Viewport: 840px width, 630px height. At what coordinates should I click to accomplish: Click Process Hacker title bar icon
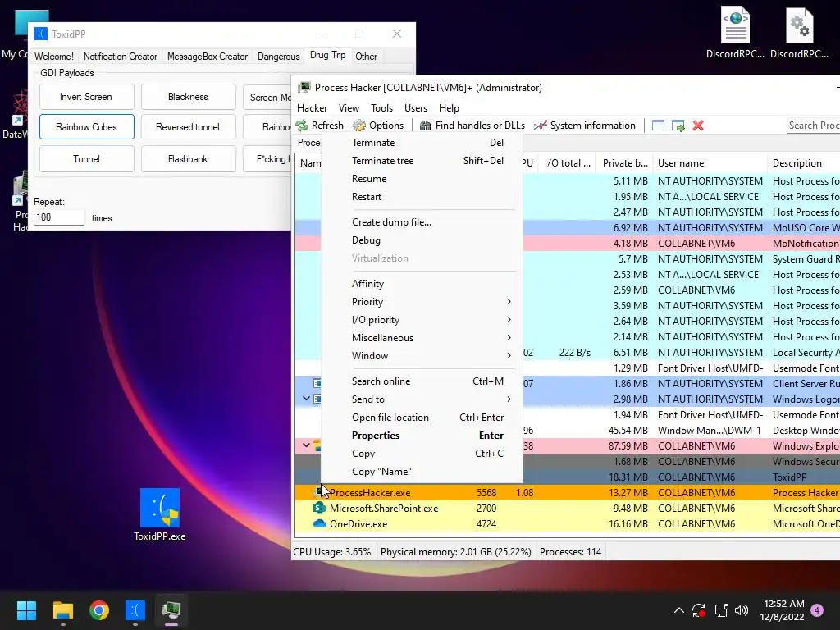pyautogui.click(x=305, y=87)
